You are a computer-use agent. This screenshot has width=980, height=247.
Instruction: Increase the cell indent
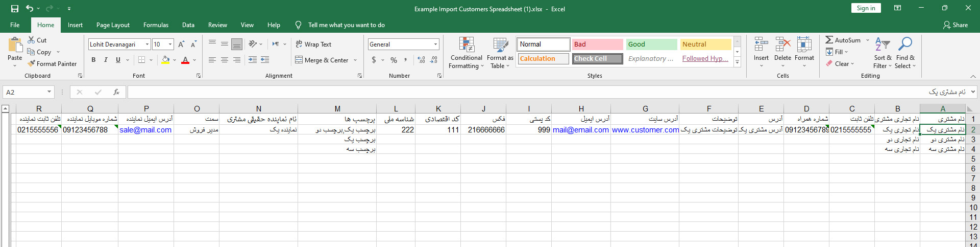pyautogui.click(x=265, y=60)
